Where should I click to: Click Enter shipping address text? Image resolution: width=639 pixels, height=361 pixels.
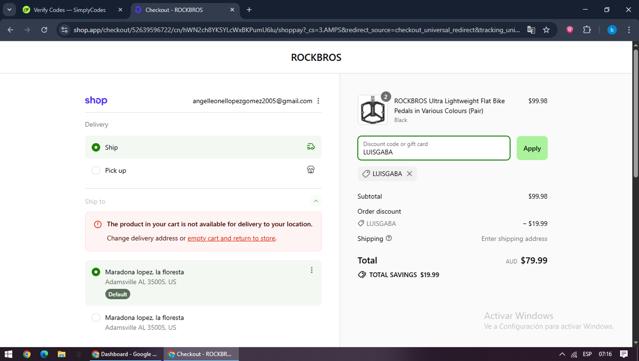point(514,239)
